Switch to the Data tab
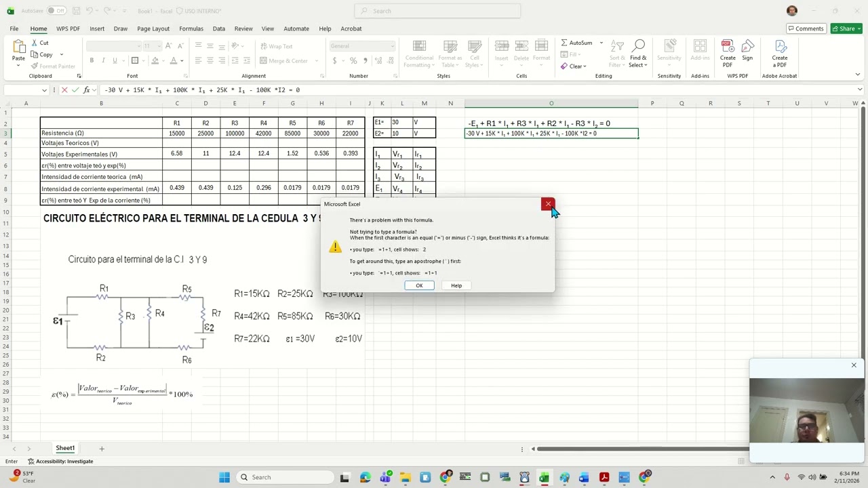Screen dimensions: 868x488 (x=218, y=28)
